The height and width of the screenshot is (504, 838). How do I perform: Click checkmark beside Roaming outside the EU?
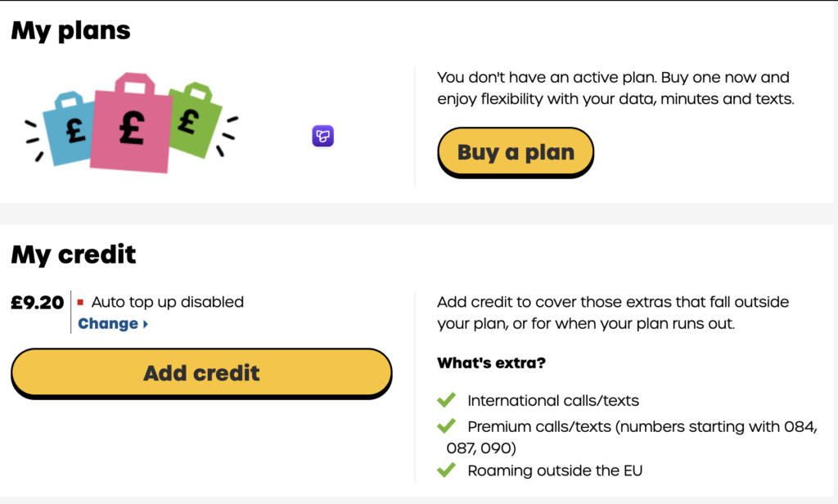(x=446, y=470)
